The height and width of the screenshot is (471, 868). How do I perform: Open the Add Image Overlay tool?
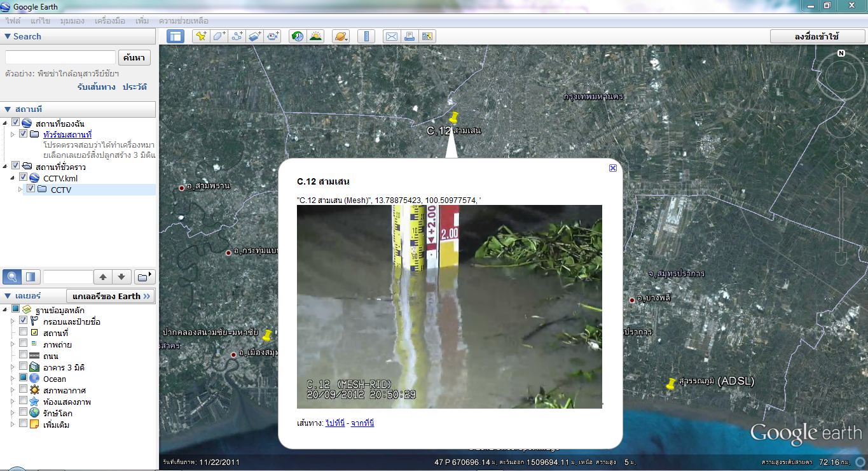pos(254,36)
